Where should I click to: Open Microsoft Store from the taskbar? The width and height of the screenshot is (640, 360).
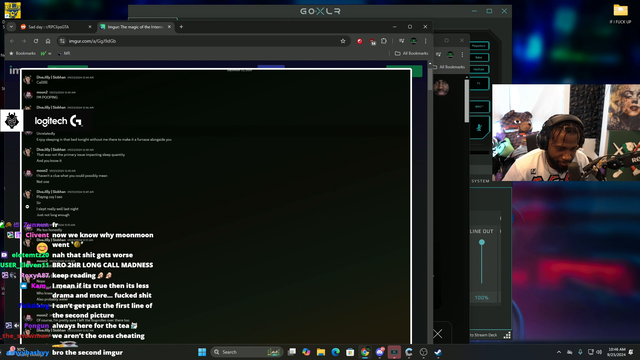(x=350, y=352)
